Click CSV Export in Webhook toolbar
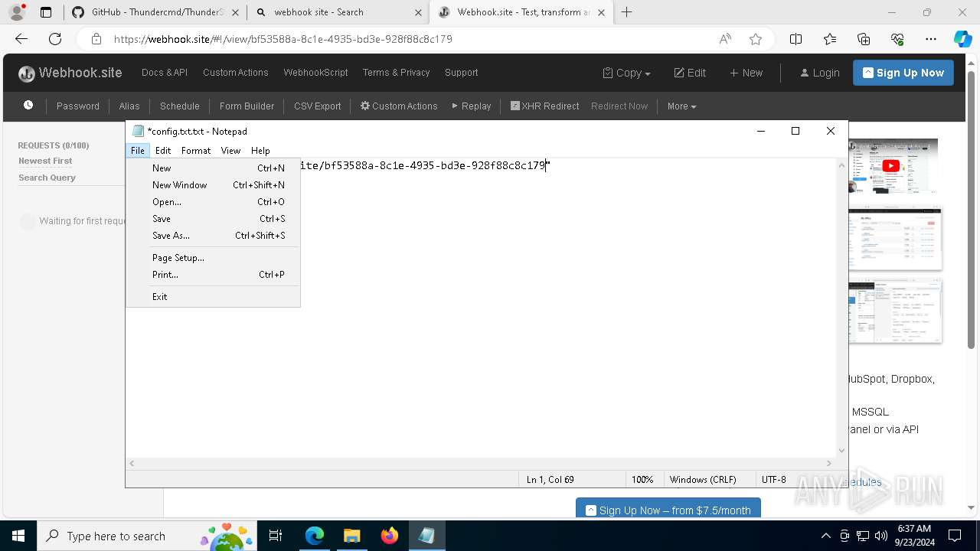This screenshot has height=551, width=980. pos(318,106)
